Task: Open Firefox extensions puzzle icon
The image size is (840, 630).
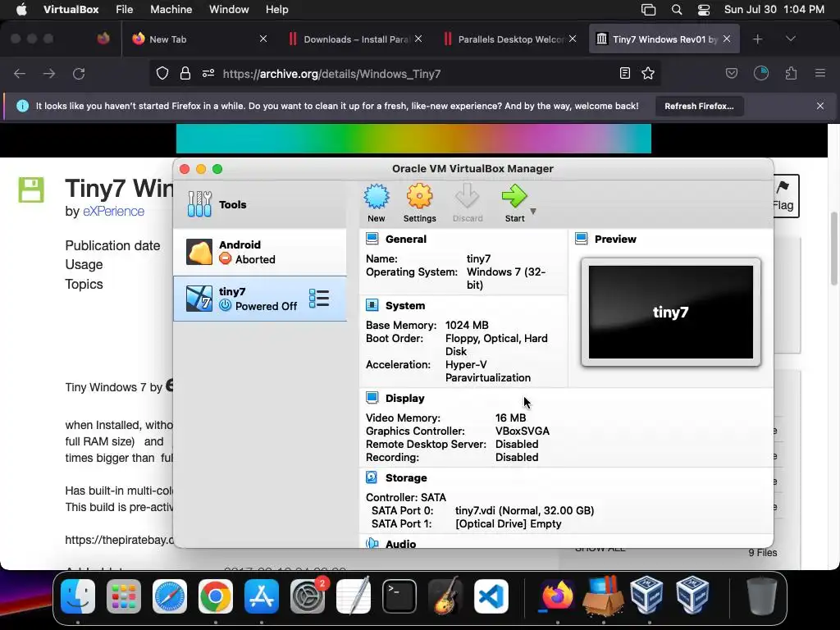Action: (x=792, y=73)
